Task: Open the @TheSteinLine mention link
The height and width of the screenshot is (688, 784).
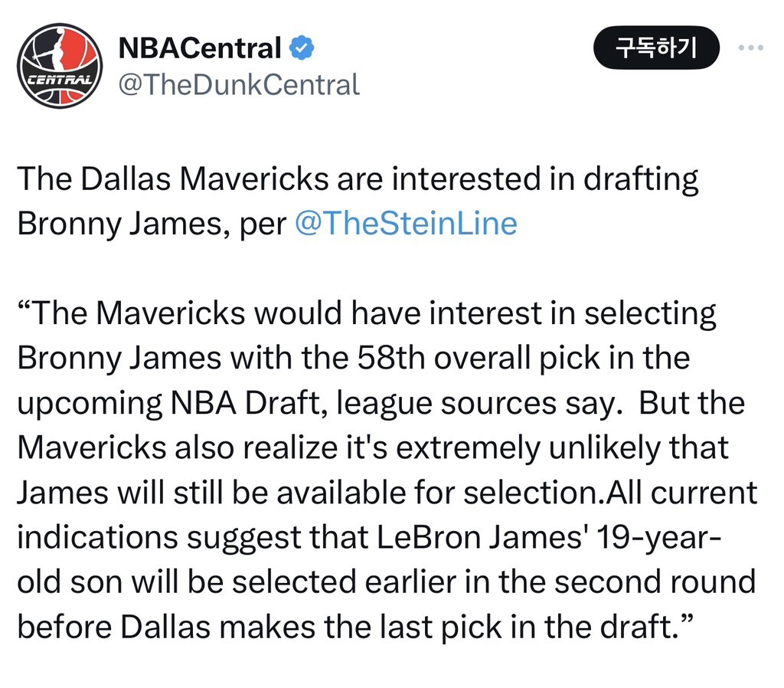Action: (x=406, y=223)
